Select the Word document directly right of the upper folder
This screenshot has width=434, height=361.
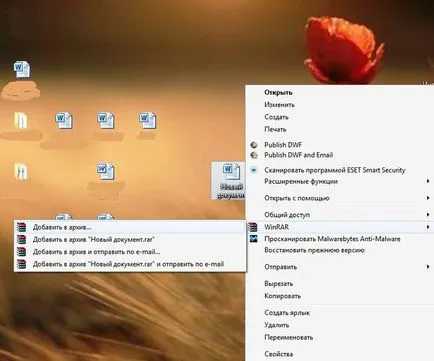click(x=64, y=120)
